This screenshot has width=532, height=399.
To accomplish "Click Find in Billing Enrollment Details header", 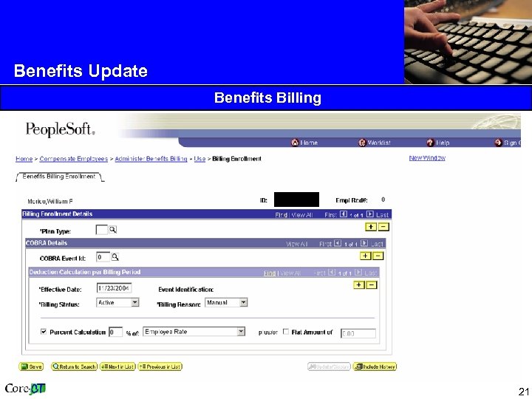I will click(x=280, y=215).
